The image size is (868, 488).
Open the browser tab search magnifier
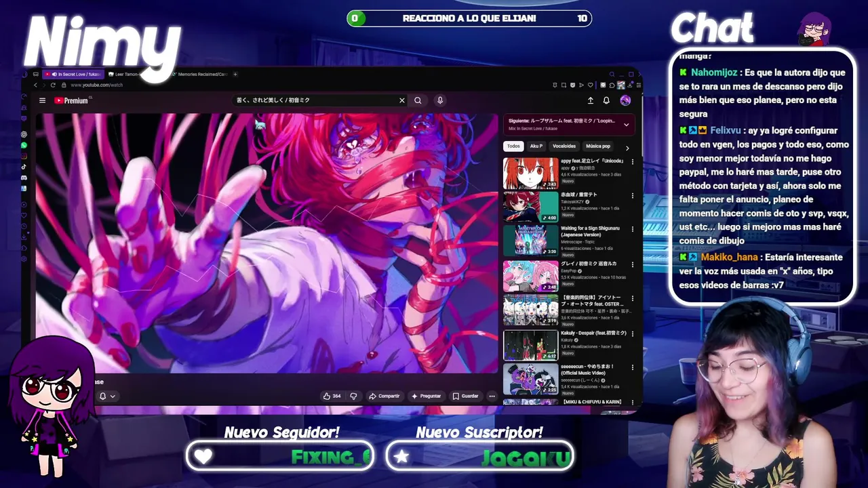pyautogui.click(x=612, y=74)
